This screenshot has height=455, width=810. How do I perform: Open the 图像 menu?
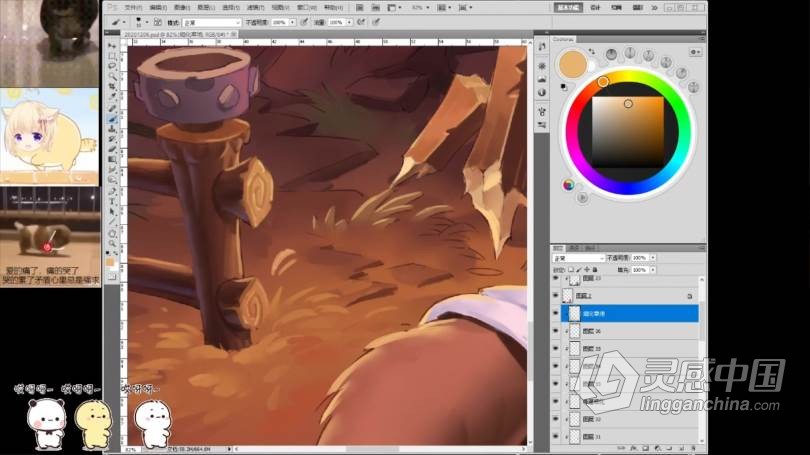182,8
